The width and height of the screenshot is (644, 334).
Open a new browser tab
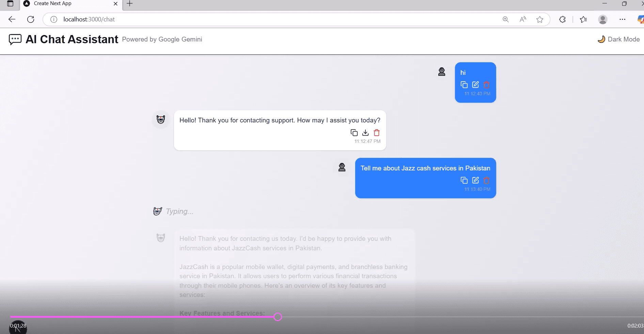coord(129,4)
